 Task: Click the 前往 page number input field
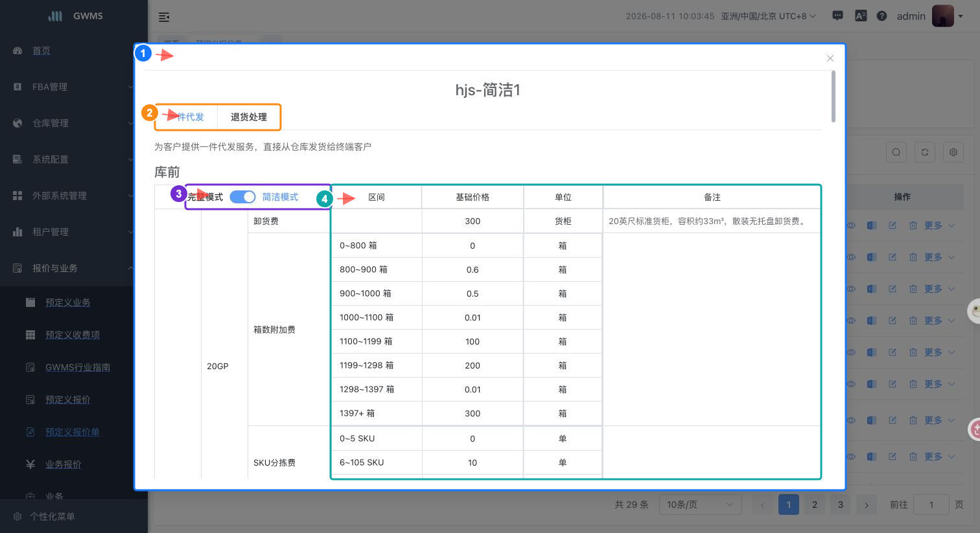[x=931, y=505]
